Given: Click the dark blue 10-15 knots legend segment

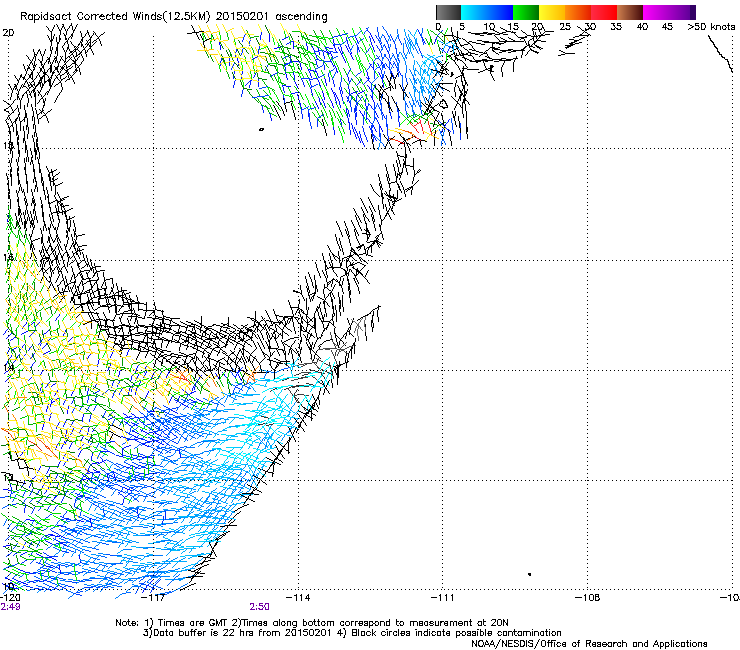Looking at the screenshot, I should coord(500,12).
